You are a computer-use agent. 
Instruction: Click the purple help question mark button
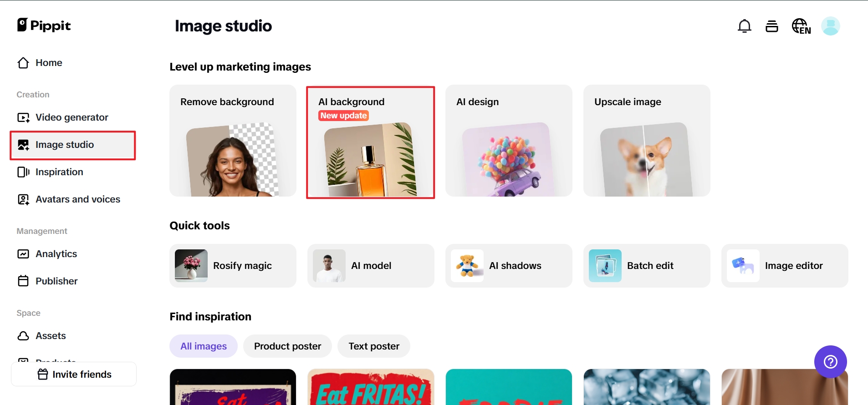(830, 362)
